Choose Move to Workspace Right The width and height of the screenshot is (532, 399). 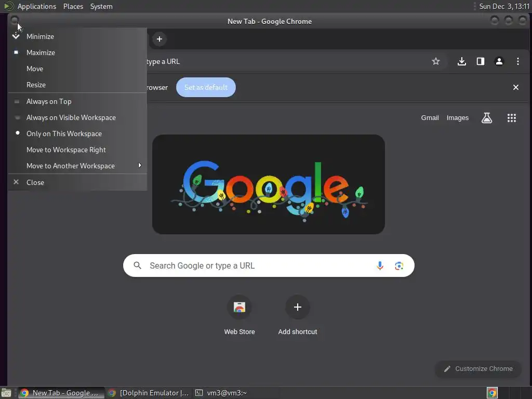point(77,150)
